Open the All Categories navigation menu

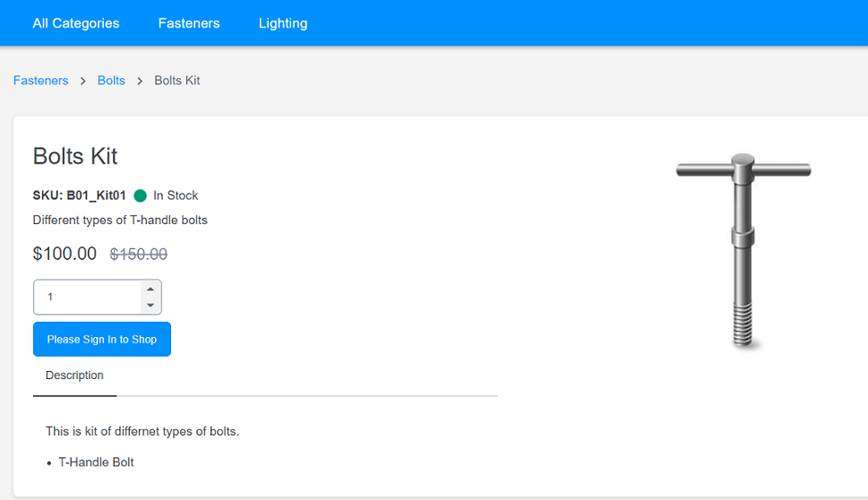click(x=76, y=23)
